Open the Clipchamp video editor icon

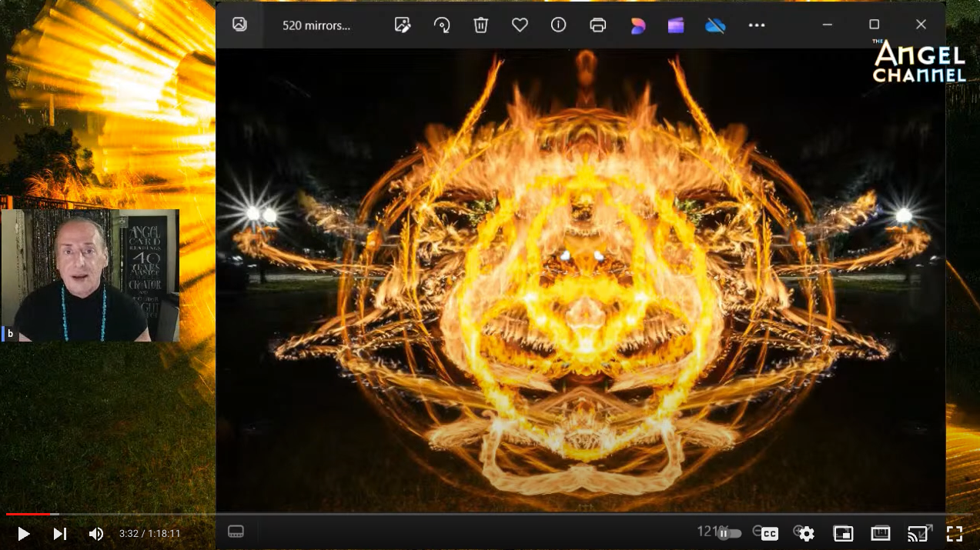click(x=676, y=25)
